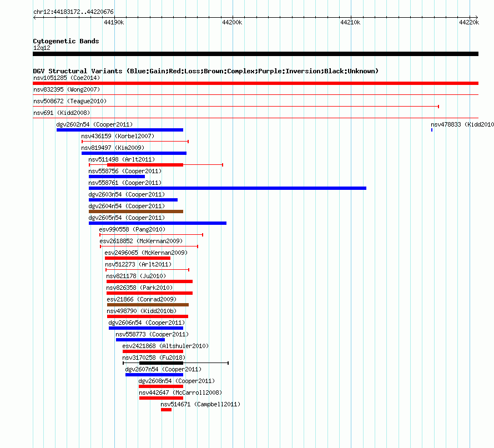Click the nsv826358 (Park2010) red bar
The image size is (494, 448).
click(149, 293)
